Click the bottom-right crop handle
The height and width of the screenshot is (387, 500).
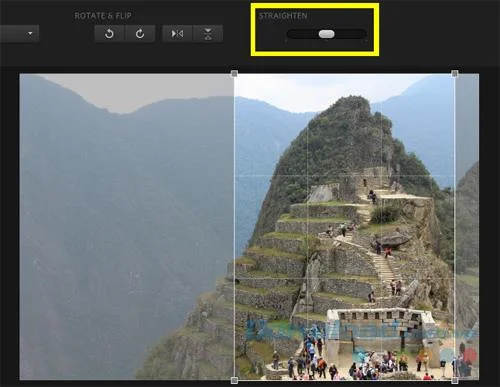pyautogui.click(x=455, y=380)
